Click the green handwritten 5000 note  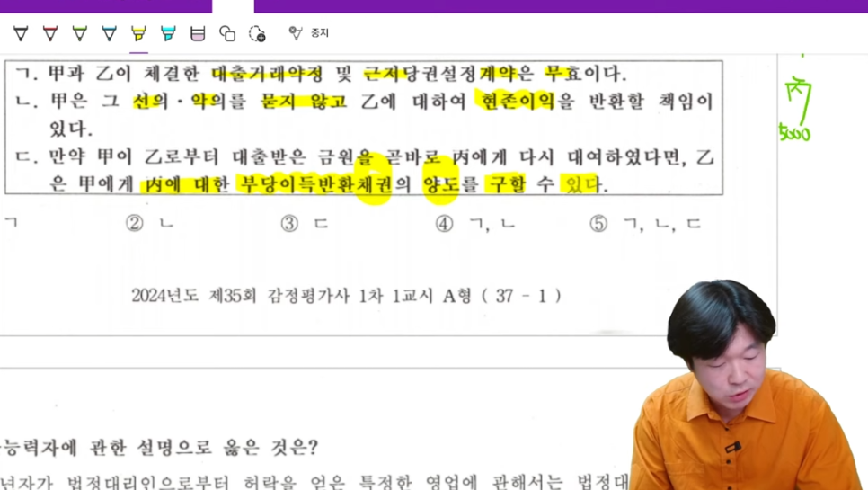pos(794,135)
